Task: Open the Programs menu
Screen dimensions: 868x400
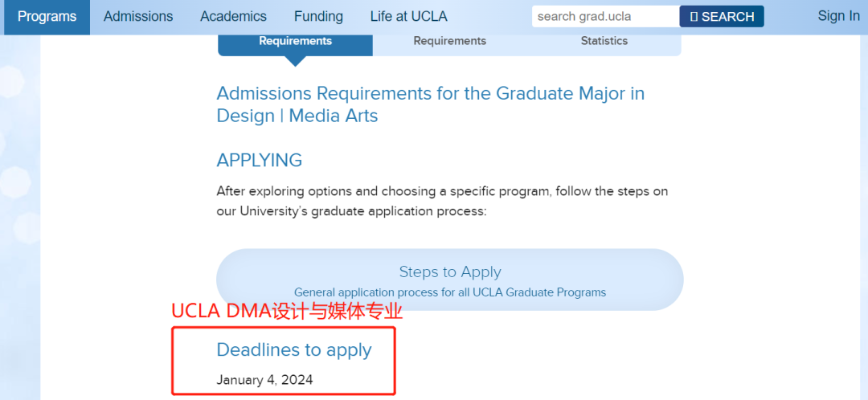Action: [47, 17]
